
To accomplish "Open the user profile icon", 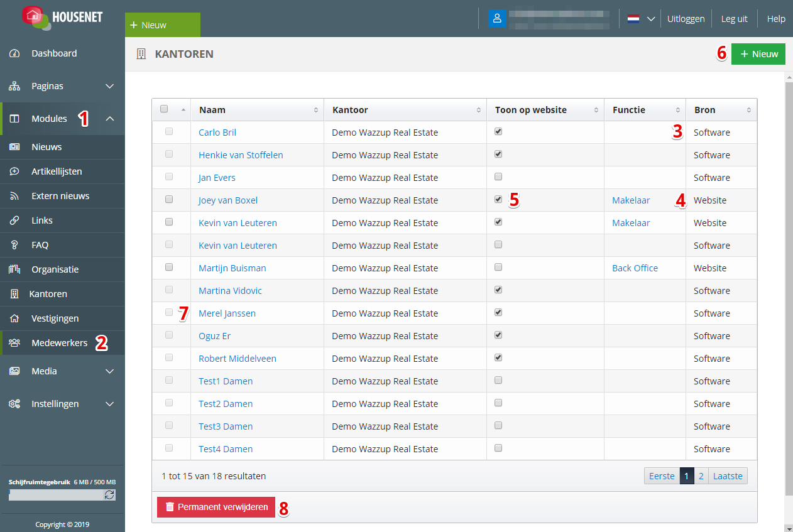I will pos(497,18).
